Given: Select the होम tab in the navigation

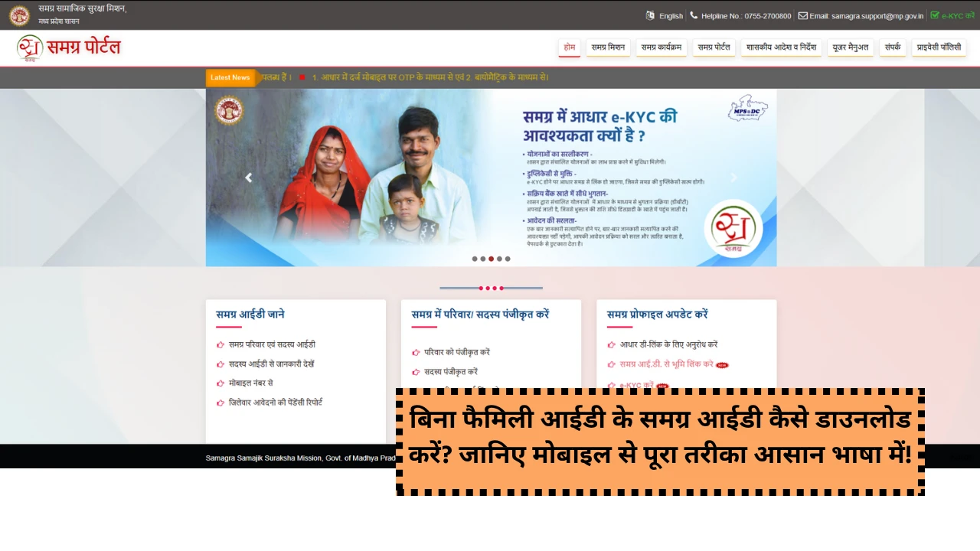Looking at the screenshot, I should (x=570, y=47).
